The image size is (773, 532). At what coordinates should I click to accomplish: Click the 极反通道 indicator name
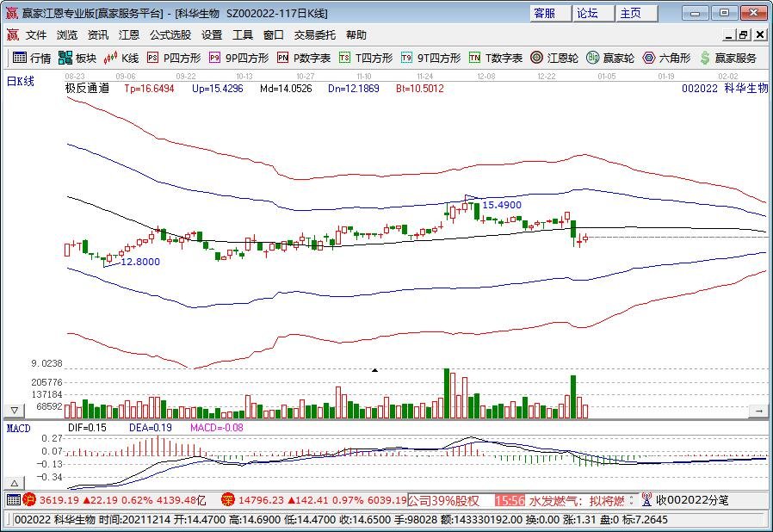[87, 89]
